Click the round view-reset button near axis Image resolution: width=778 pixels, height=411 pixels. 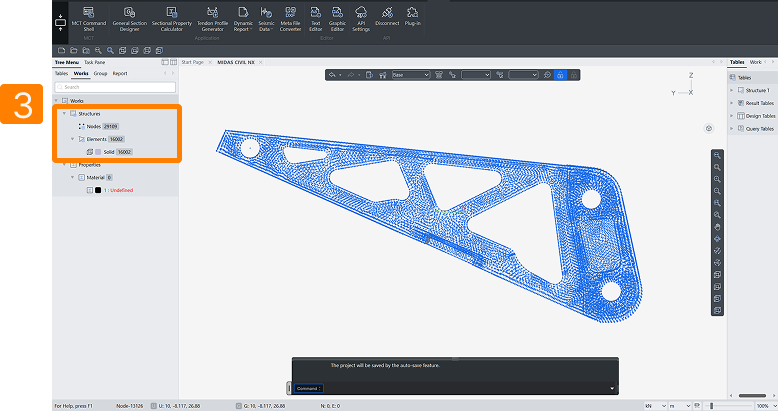point(709,129)
